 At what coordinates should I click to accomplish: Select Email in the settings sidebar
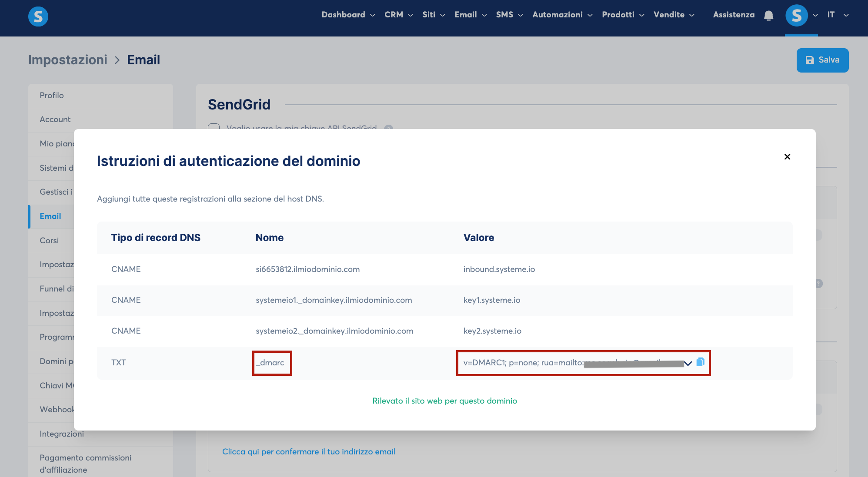coord(50,216)
